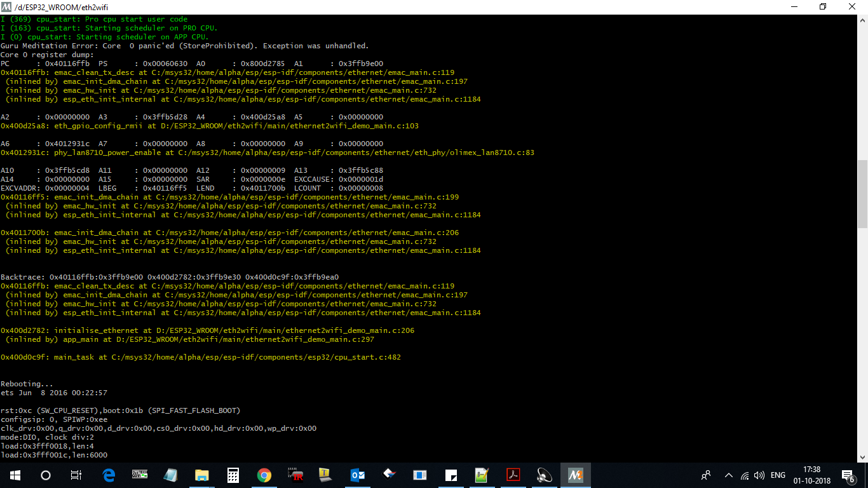Click the 'Rebooting...' line
This screenshot has height=488, width=868.
pyautogui.click(x=27, y=384)
